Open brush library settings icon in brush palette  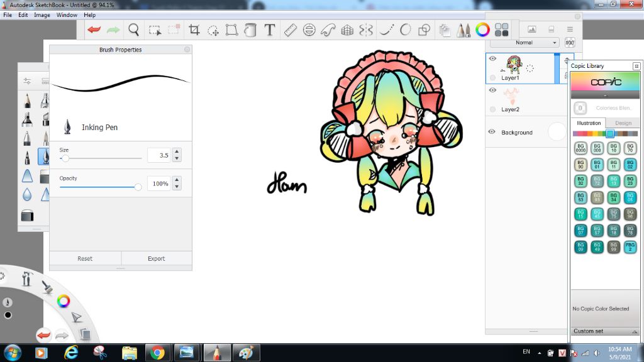coord(27,81)
